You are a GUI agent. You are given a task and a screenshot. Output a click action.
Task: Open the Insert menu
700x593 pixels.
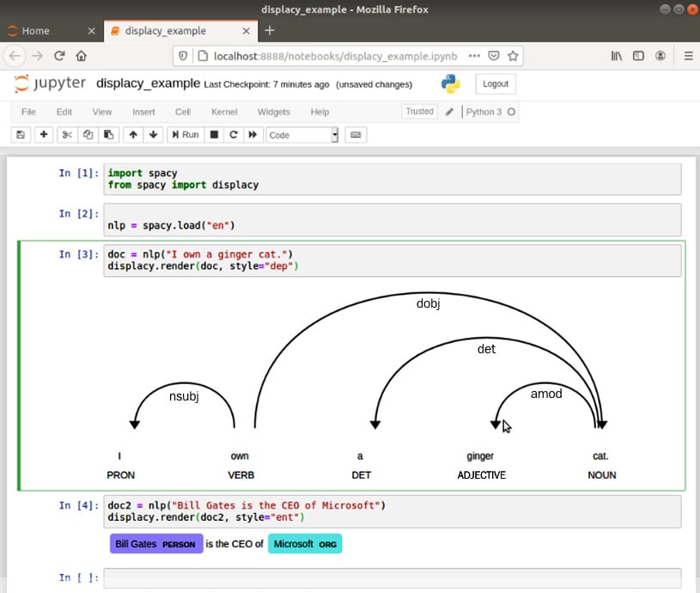click(143, 112)
